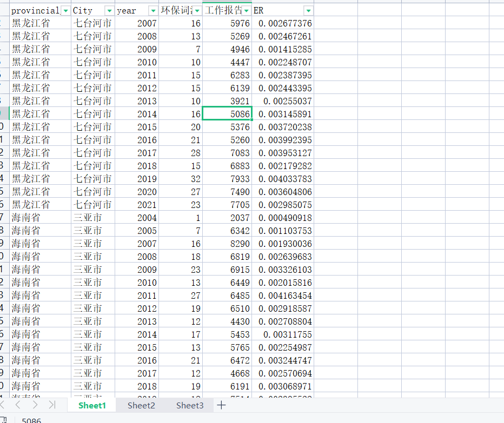The width and height of the screenshot is (504, 423).
Task: Go to next sheet tab arrow
Action: pyautogui.click(x=35, y=405)
